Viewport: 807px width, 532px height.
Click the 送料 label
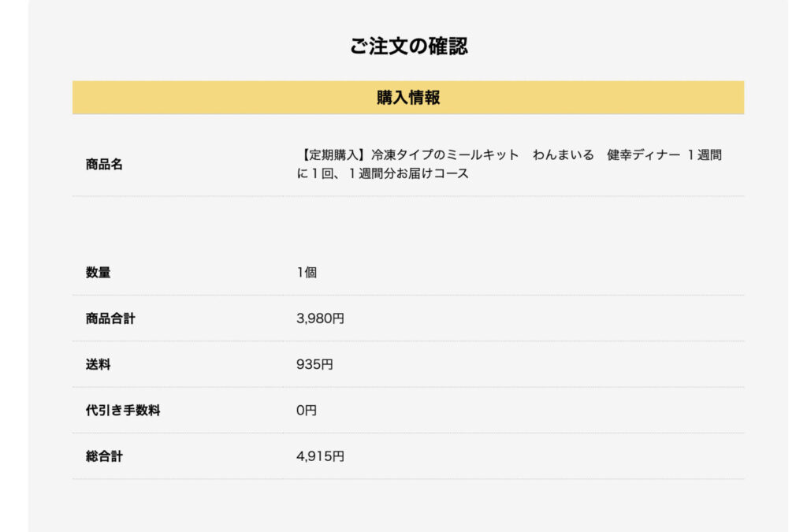(98, 364)
